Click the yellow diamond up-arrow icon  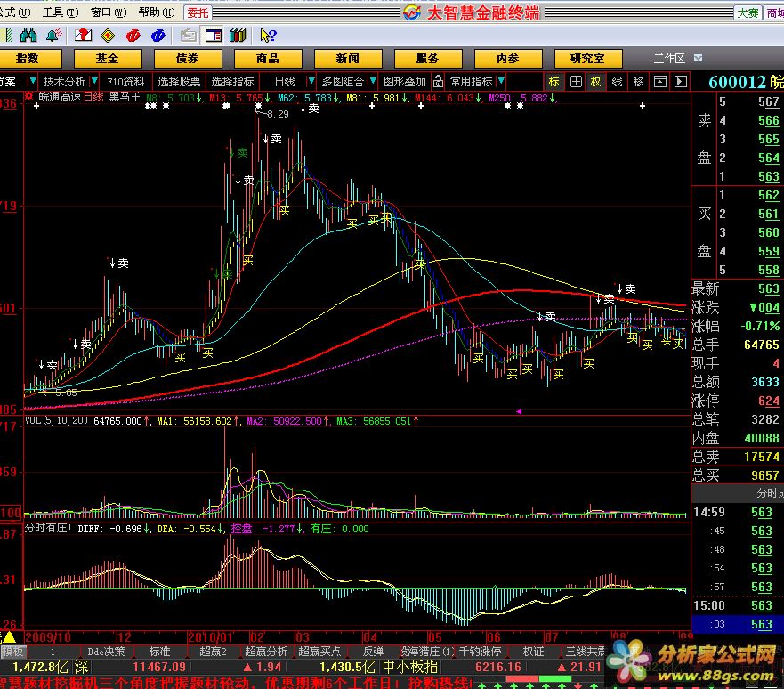pos(108,35)
